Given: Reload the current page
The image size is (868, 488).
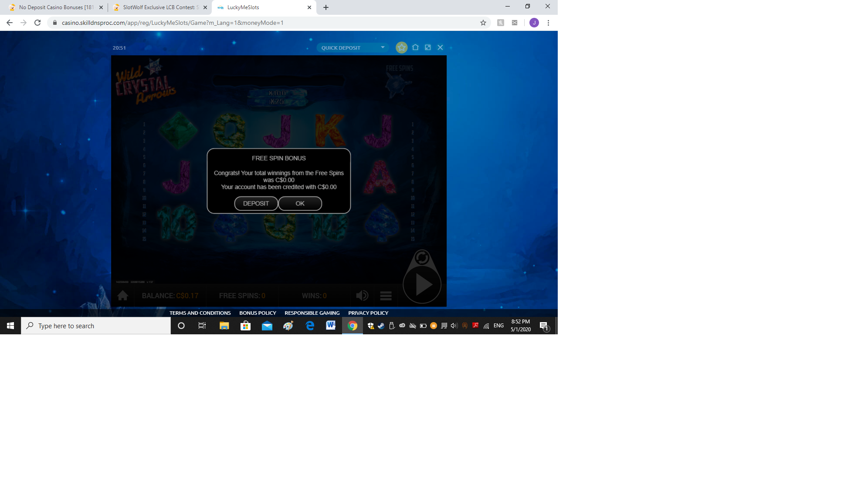Looking at the screenshot, I should tap(37, 23).
